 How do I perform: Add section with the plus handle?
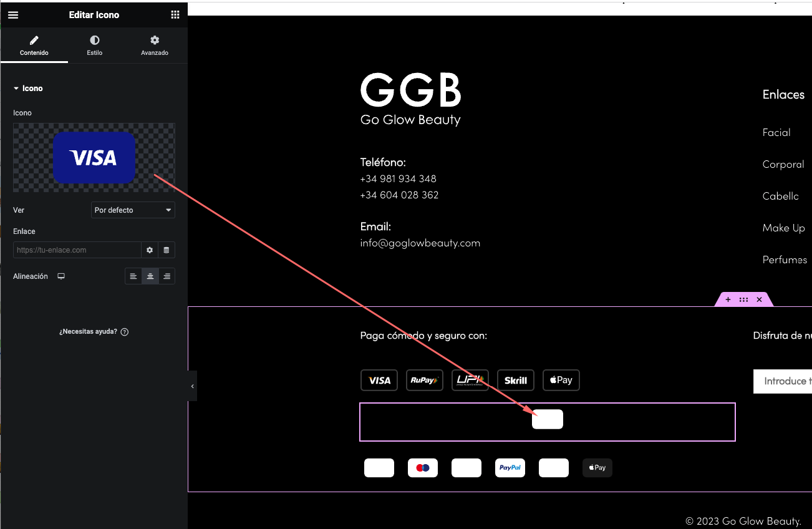728,299
